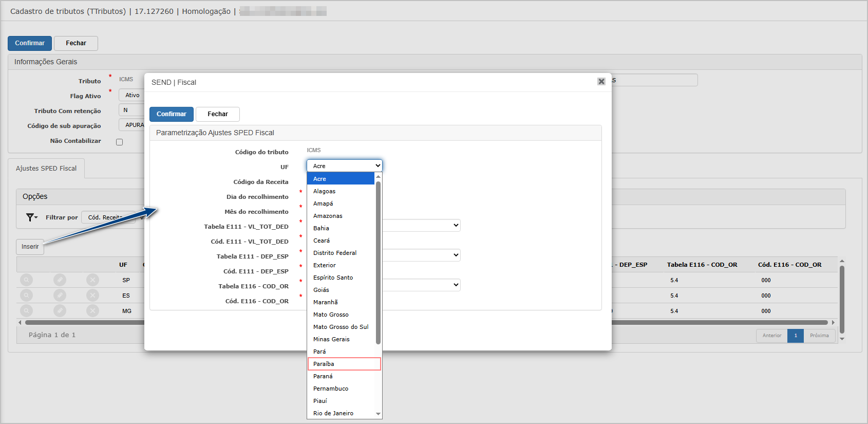Click the delete X icon for MG row
The width and height of the screenshot is (868, 424).
click(x=92, y=311)
